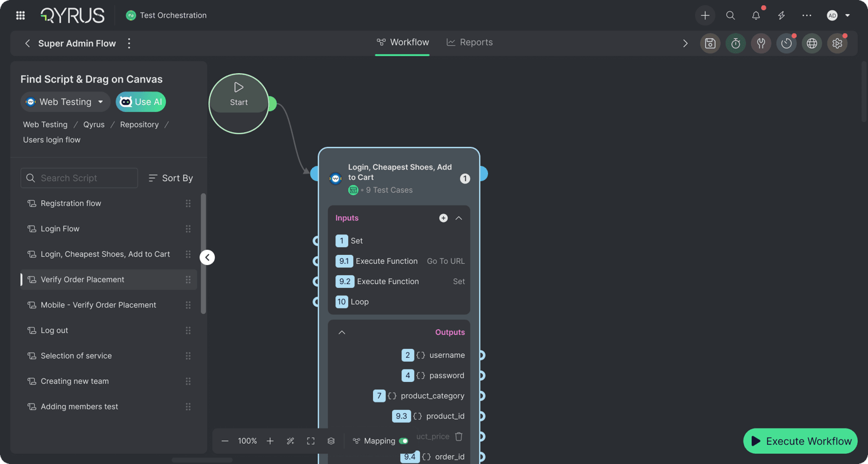
Task: Toggle the Mapping switch
Action: tap(403, 441)
